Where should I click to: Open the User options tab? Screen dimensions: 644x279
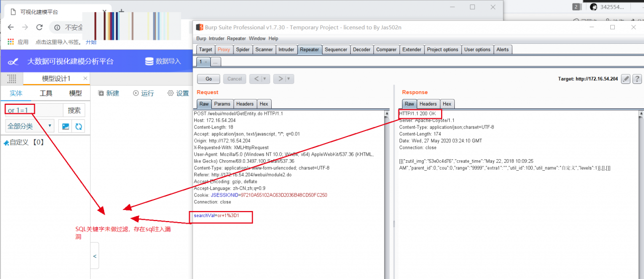point(477,49)
